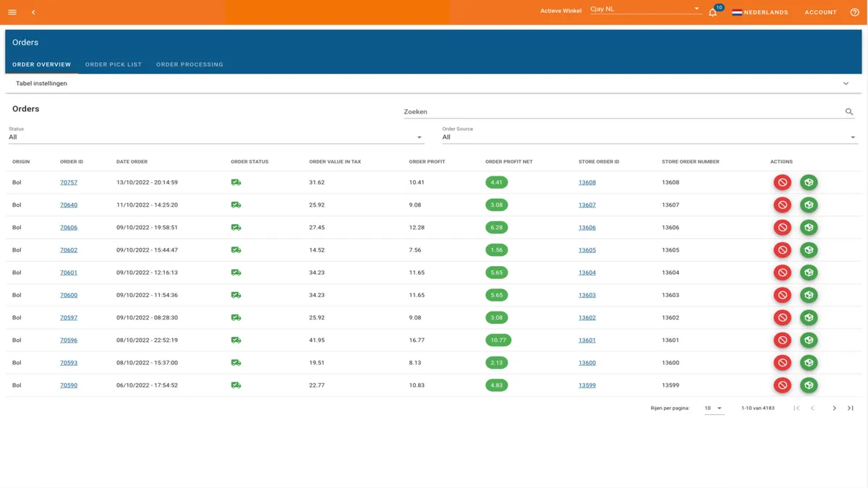Switch to the Order Overview tab
This screenshot has width=868, height=488.
coord(42,64)
